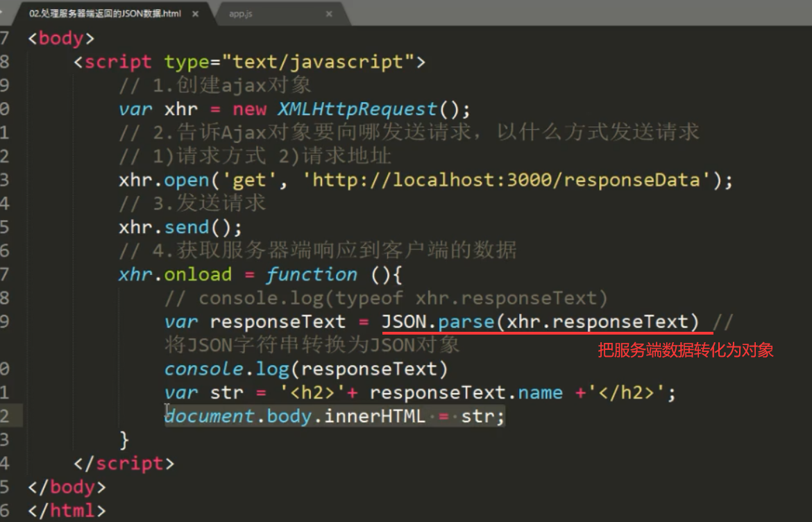The image size is (812, 522).
Task: Click the 'name' property after responseText
Action: (540, 392)
